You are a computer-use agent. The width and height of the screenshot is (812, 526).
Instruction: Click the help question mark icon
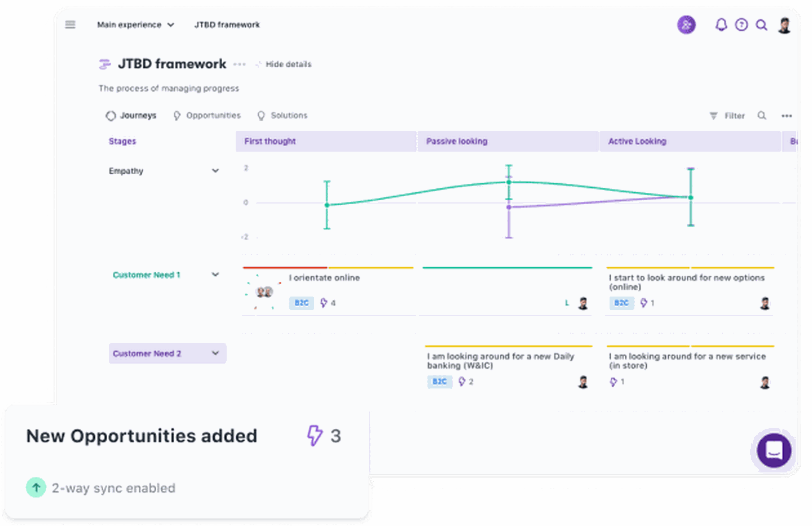(742, 25)
